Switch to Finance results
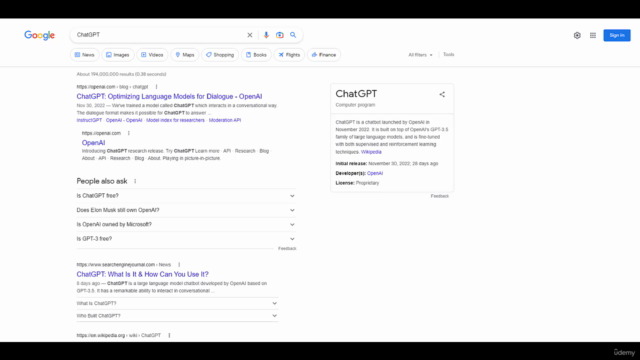640x360 pixels. (x=324, y=55)
